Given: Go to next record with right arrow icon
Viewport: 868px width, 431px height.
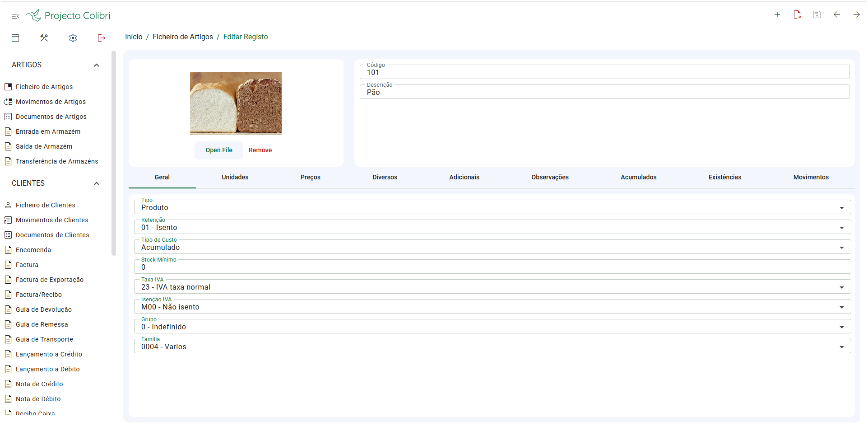Looking at the screenshot, I should click(856, 14).
